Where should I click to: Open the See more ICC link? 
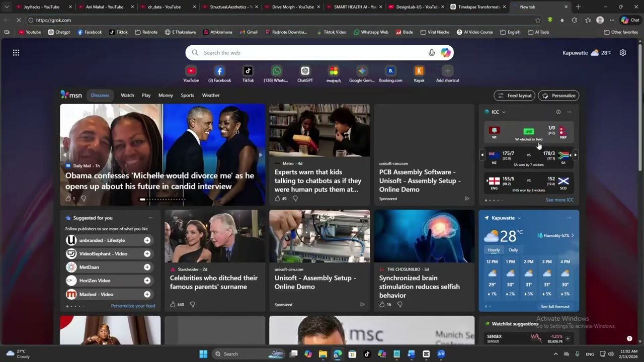tap(559, 200)
